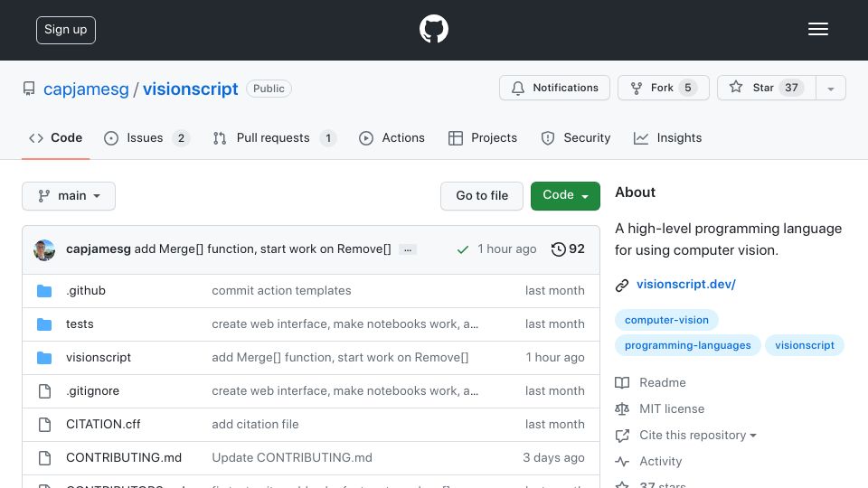Click the Readme book icon
Image resolution: width=868 pixels, height=488 pixels.
[x=622, y=383]
